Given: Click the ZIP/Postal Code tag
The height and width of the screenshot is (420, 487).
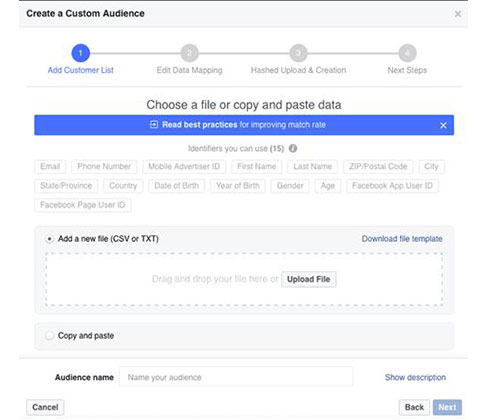Looking at the screenshot, I should (x=378, y=166).
